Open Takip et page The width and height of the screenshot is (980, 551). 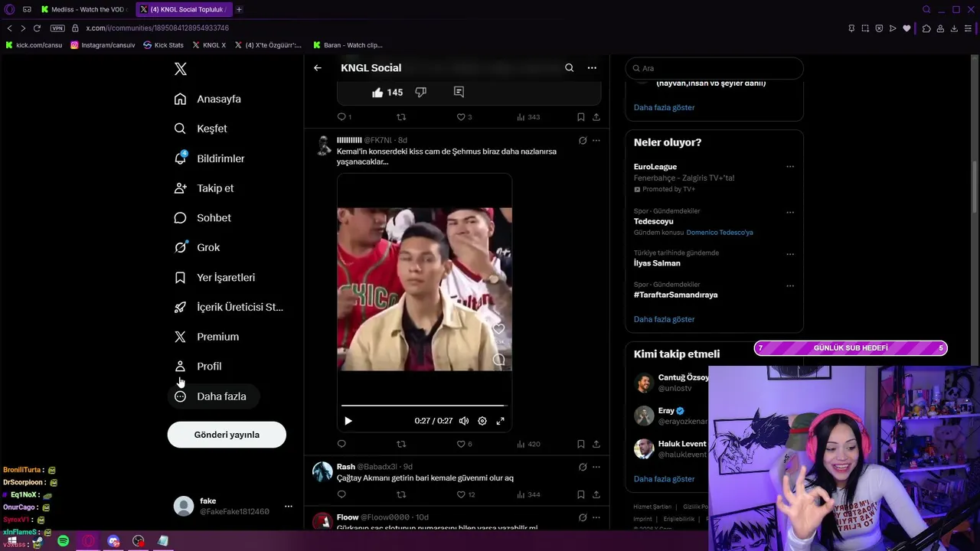click(204, 188)
